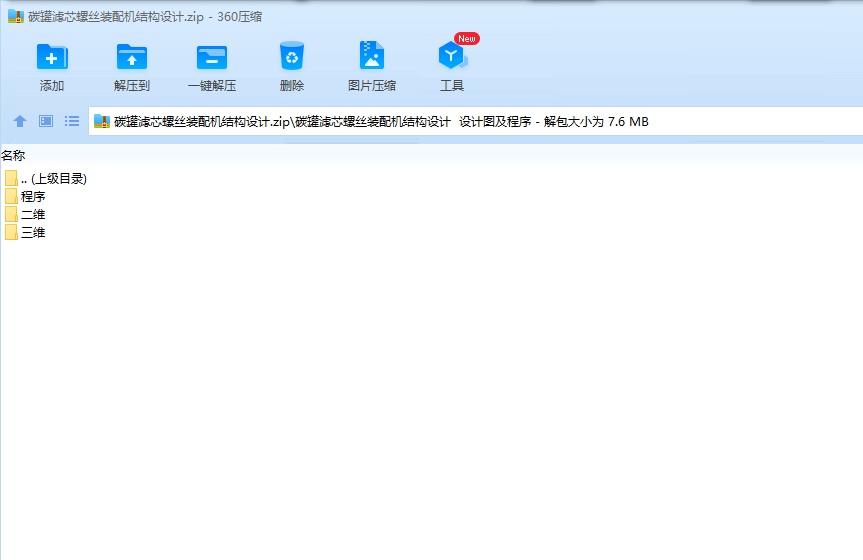The width and height of the screenshot is (863, 560).
Task: Switch to the list view icon
Action: click(72, 121)
